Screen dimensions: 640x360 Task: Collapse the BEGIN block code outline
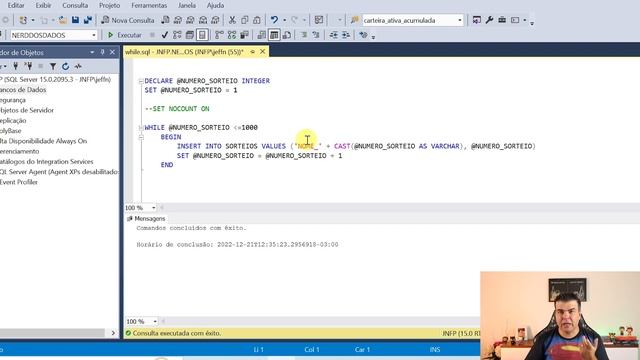141,137
